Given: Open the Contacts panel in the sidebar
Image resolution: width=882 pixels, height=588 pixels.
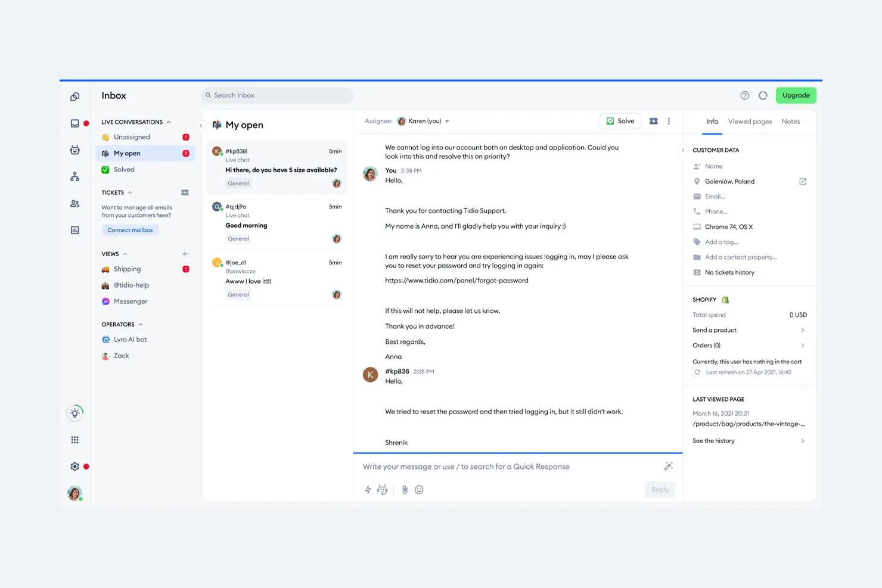Looking at the screenshot, I should point(74,203).
